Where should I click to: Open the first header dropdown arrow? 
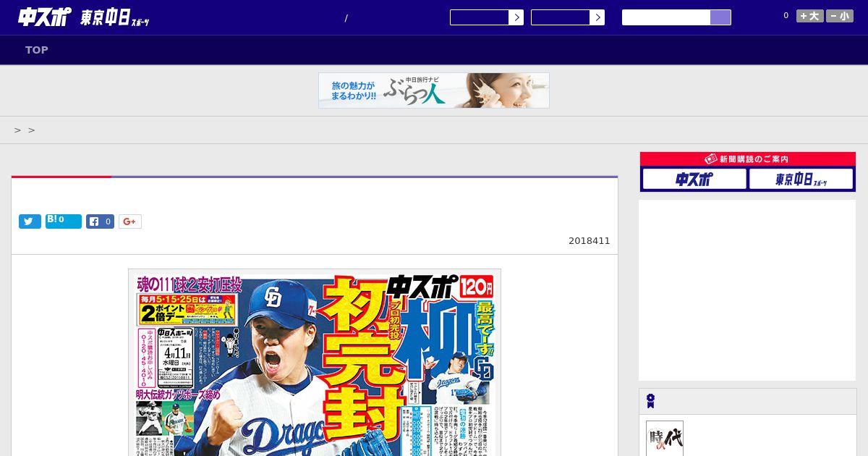[516, 17]
